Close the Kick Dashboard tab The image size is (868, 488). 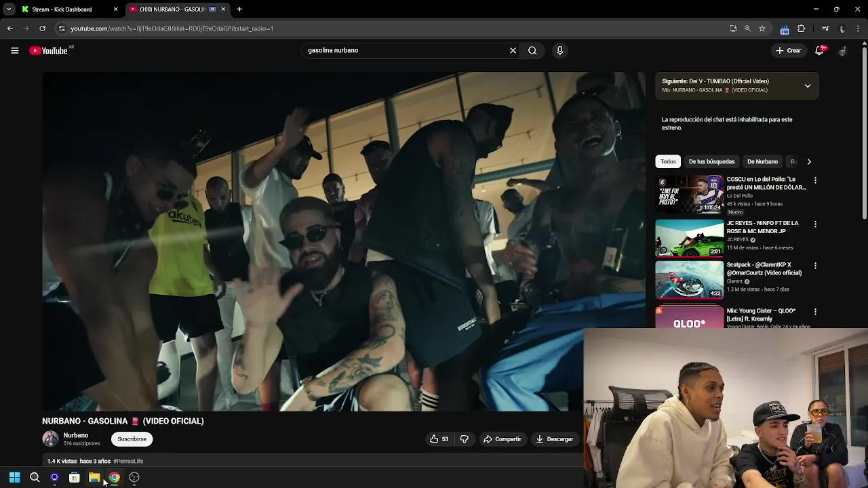pyautogui.click(x=115, y=9)
